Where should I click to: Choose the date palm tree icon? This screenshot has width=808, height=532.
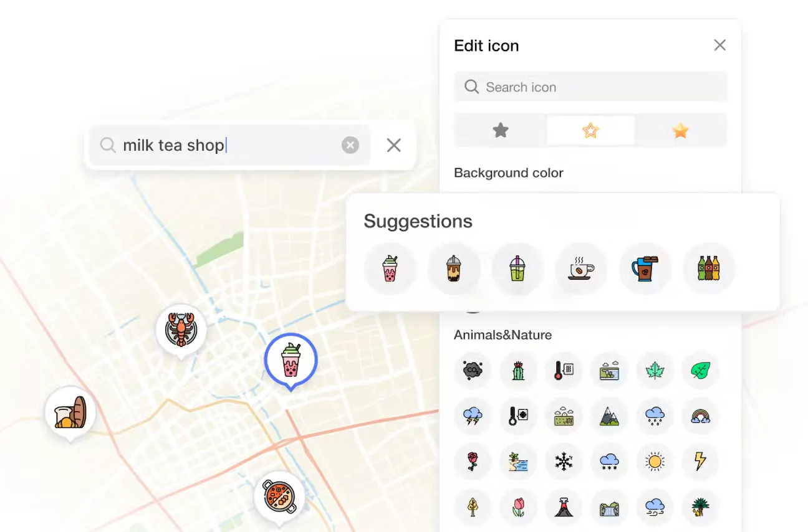700,507
